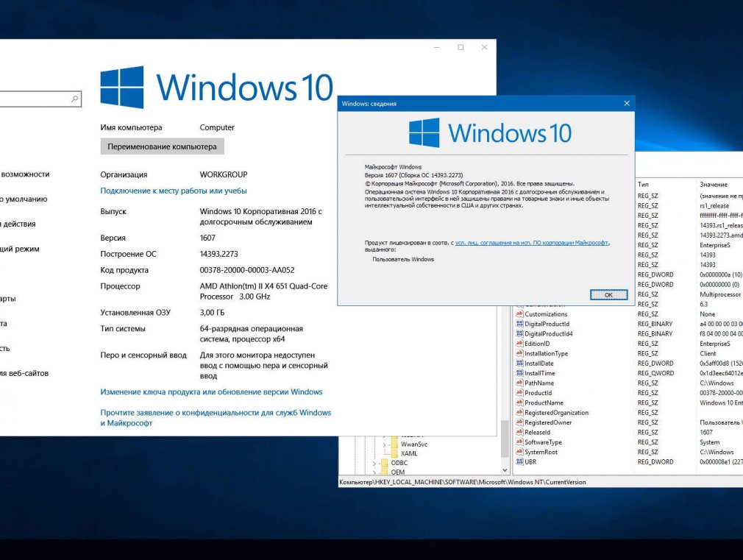Click the version value 1607 in Settings
The height and width of the screenshot is (560, 743).
pyautogui.click(x=207, y=238)
